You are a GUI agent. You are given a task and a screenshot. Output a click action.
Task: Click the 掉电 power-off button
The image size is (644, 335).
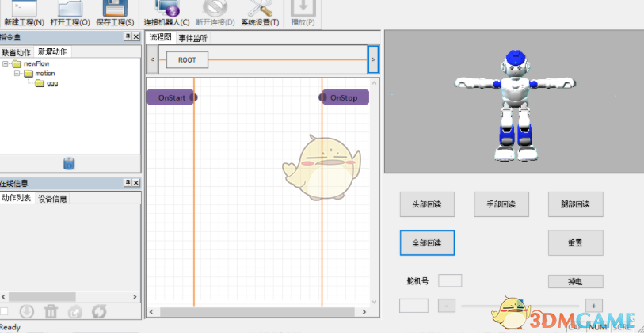click(x=575, y=281)
